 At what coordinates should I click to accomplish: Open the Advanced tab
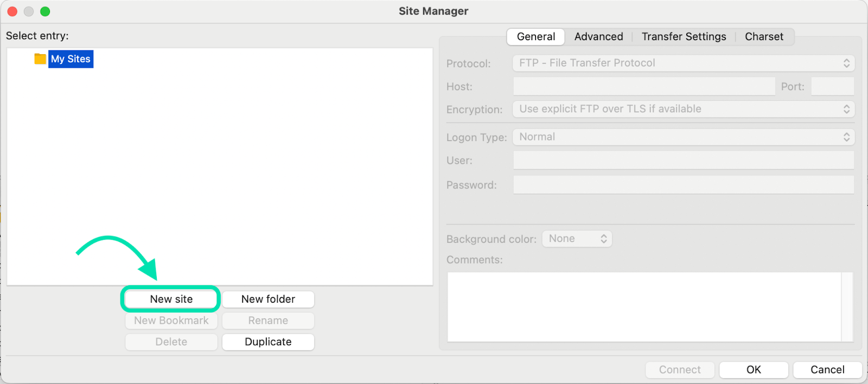tap(598, 36)
